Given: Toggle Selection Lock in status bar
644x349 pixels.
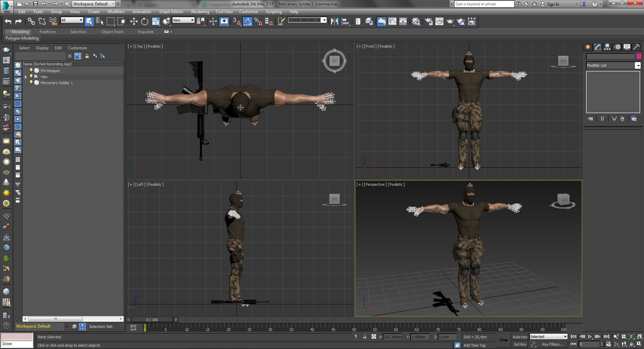Looking at the screenshot, I should pyautogui.click(x=365, y=337).
